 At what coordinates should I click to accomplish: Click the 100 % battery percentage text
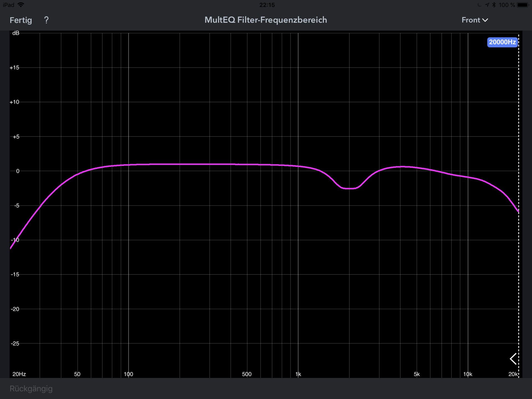(507, 5)
